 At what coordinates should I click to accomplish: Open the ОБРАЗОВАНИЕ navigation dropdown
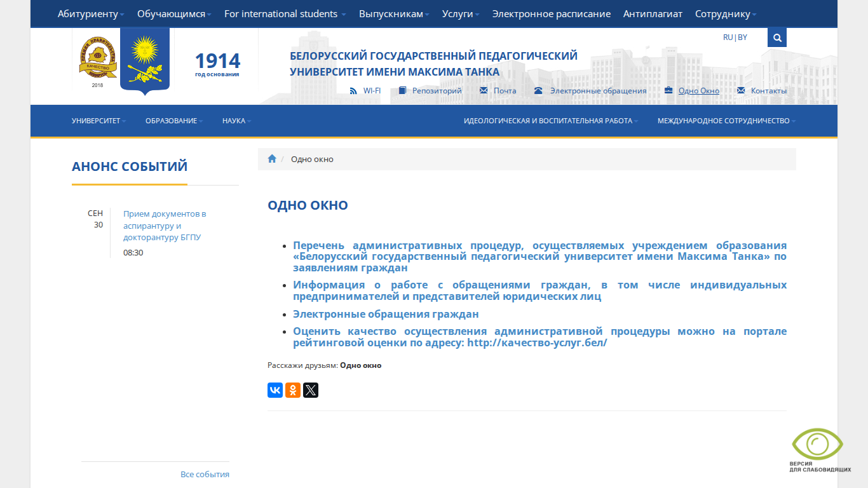(174, 121)
